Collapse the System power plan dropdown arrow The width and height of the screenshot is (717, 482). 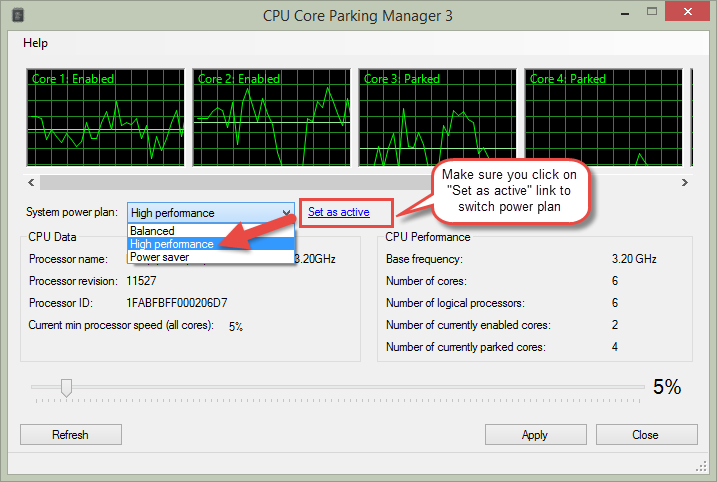pos(286,213)
